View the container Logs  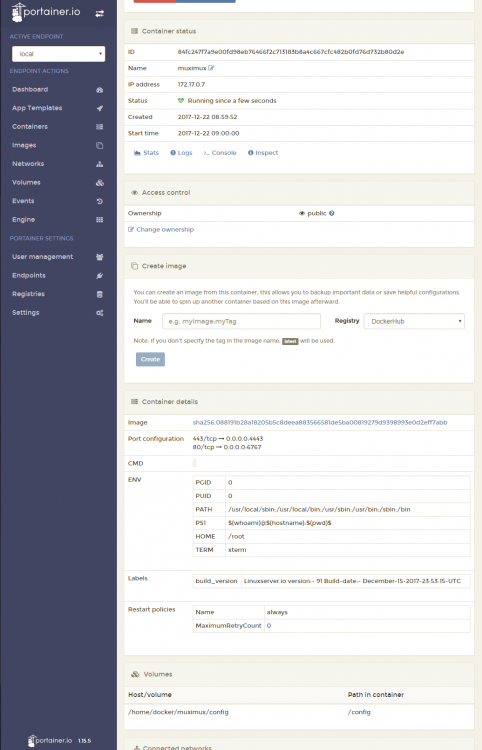pos(181,153)
